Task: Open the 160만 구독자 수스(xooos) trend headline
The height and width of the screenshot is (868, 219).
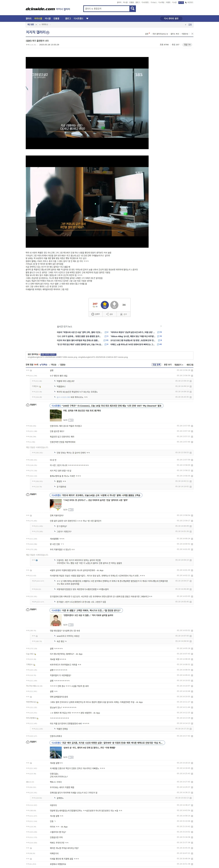Action: (107, 406)
